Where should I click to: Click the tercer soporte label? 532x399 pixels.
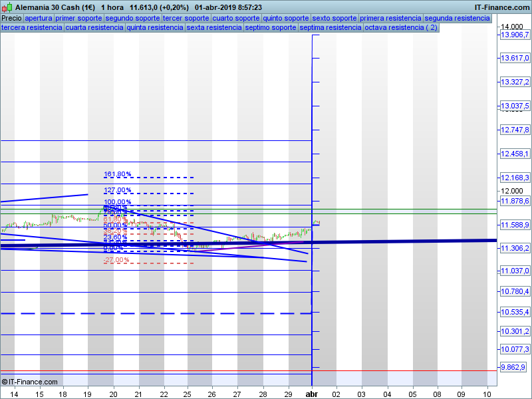click(x=186, y=18)
